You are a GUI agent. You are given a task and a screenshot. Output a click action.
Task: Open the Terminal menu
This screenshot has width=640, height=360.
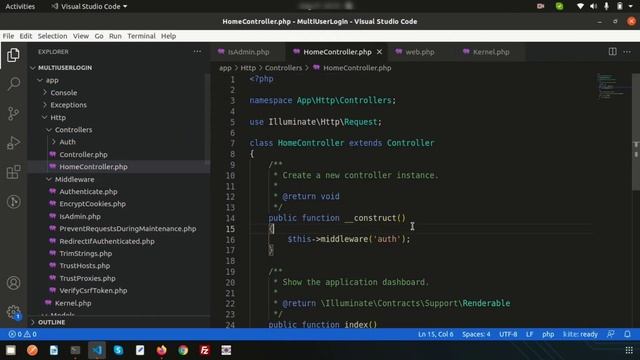[x=141, y=36]
